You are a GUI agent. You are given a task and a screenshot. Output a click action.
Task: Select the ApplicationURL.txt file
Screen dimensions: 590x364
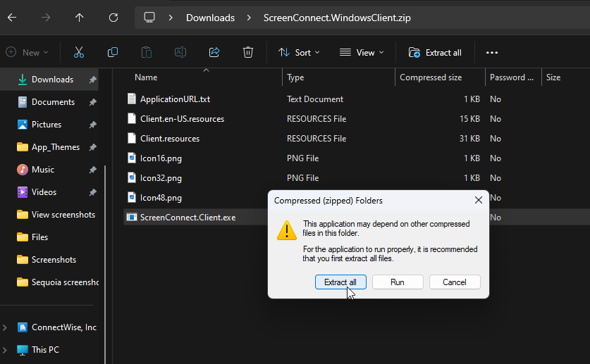[175, 99]
